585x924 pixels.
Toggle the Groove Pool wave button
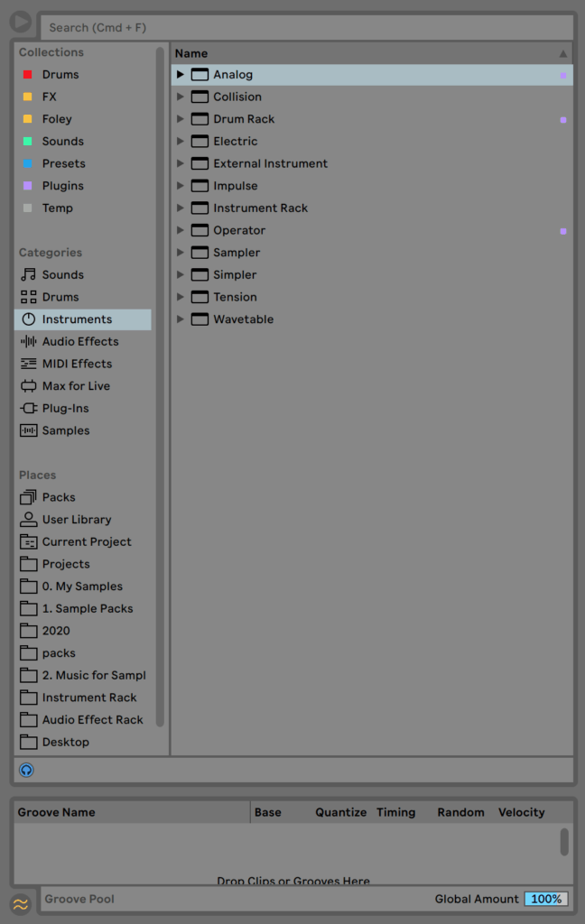[21, 904]
